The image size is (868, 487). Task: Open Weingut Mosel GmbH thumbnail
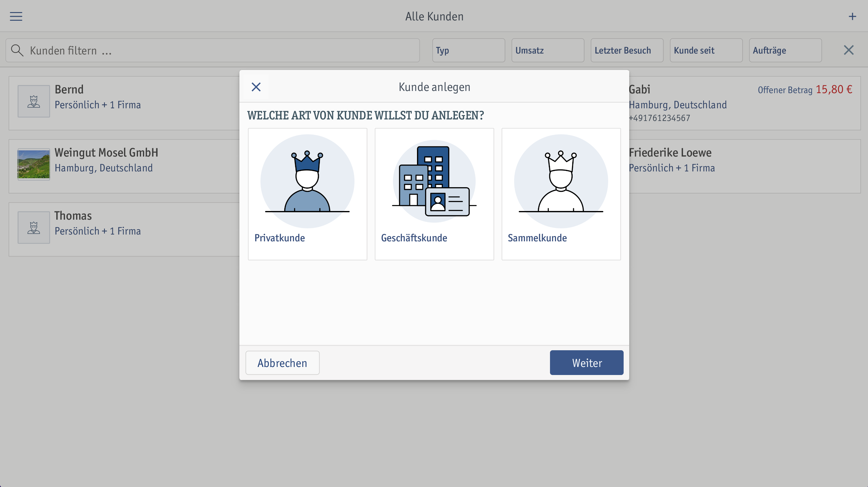tap(34, 164)
